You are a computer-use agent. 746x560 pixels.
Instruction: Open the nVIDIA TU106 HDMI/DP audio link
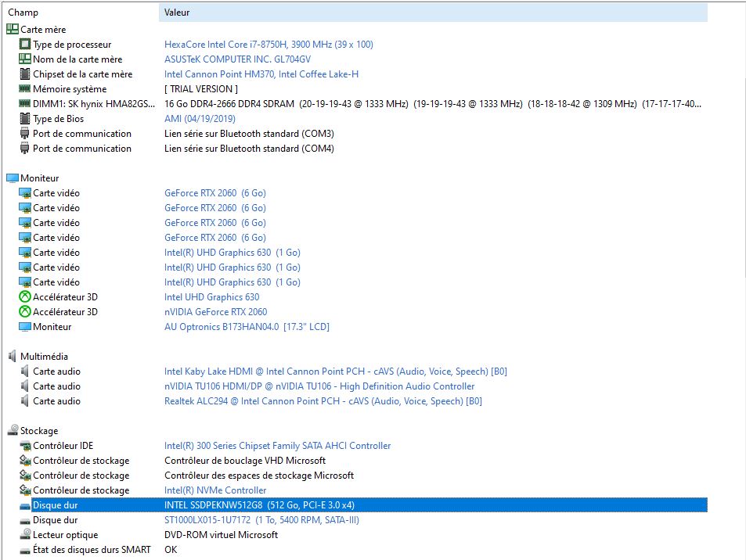319,386
